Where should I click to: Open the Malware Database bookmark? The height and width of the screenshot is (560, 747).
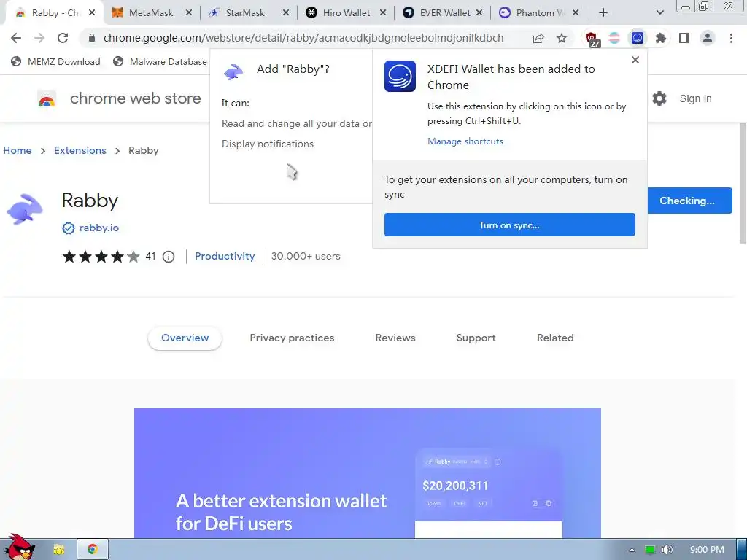160,61
